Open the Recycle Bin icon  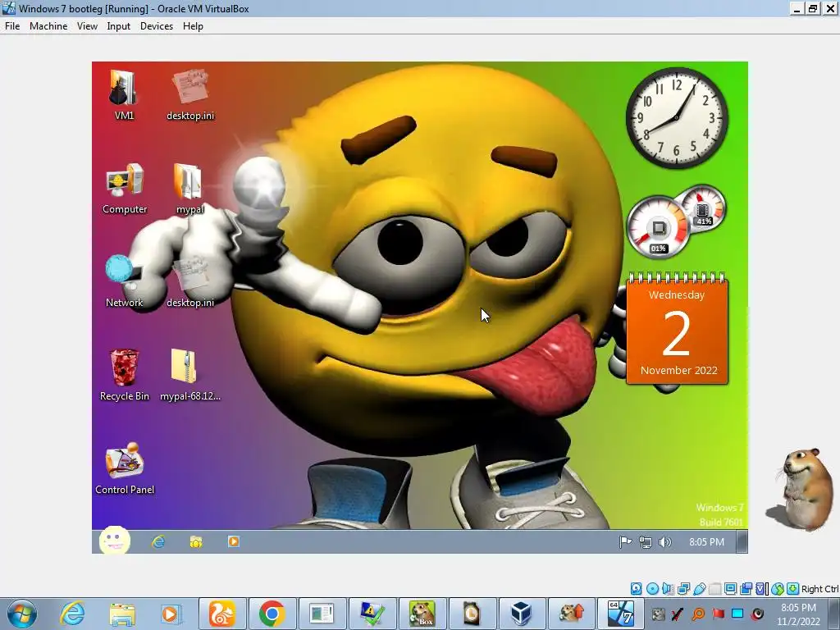point(125,376)
